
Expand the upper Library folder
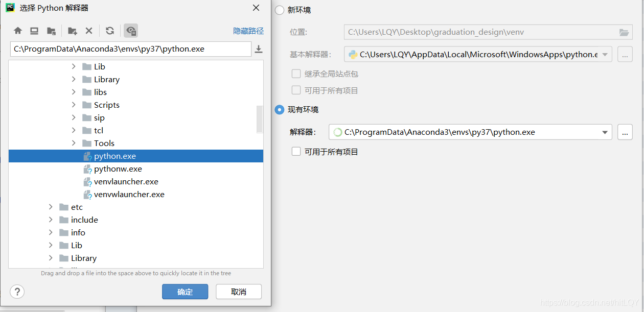click(x=74, y=79)
